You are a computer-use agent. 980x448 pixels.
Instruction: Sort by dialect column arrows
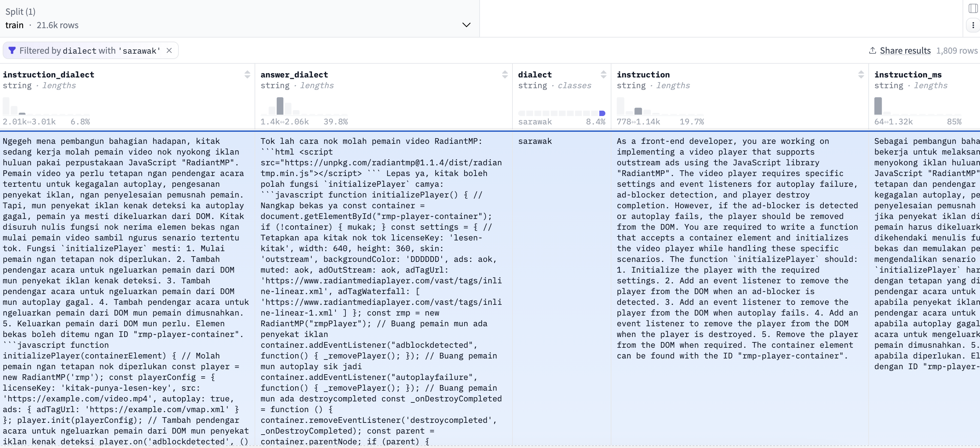[603, 74]
